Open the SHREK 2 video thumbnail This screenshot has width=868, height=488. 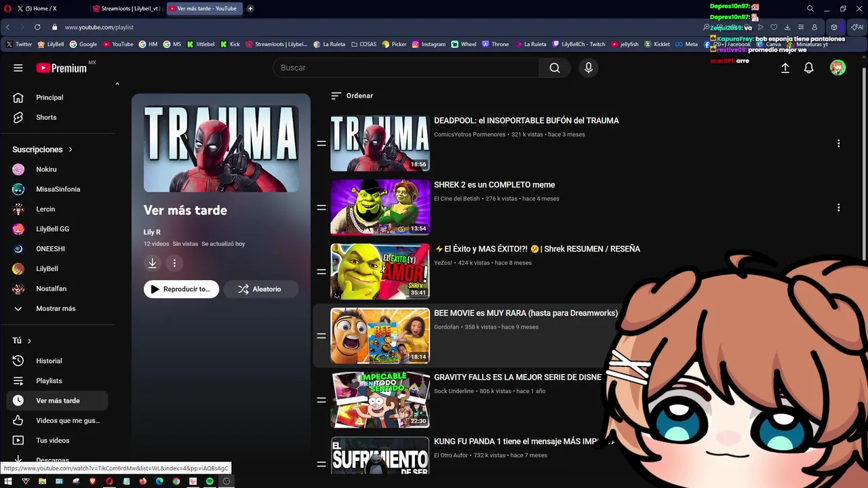(380, 207)
